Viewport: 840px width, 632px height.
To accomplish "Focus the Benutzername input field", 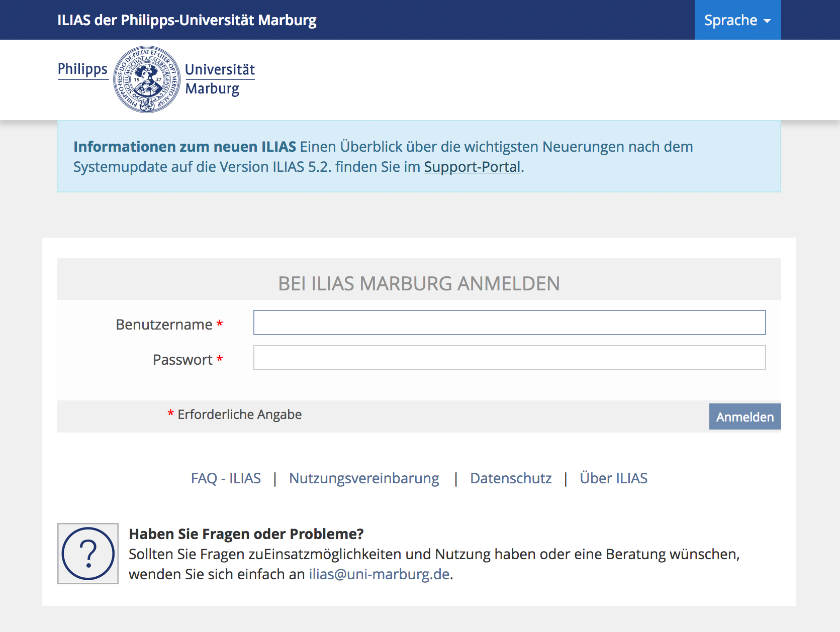I will [x=509, y=323].
